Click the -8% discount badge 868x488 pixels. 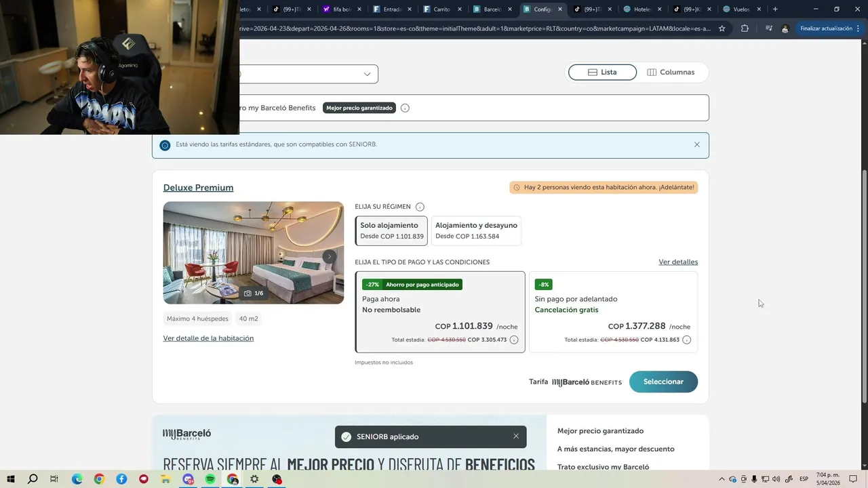coord(543,285)
